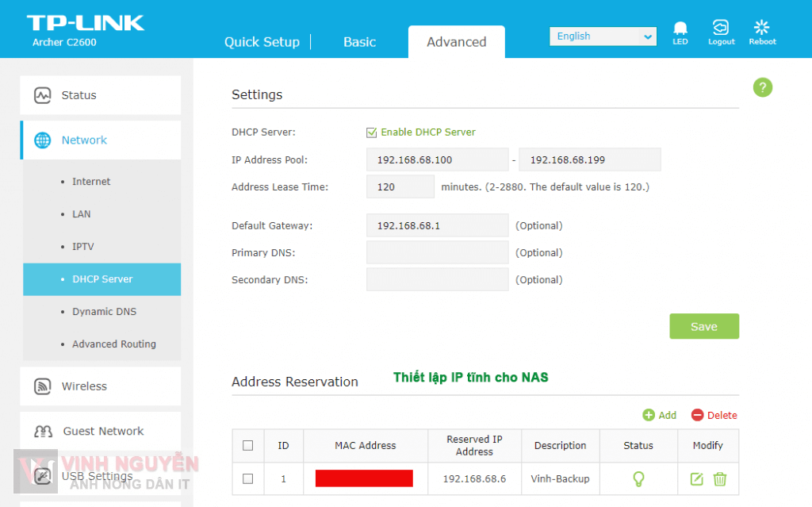812x507 pixels.
Task: Uncheck Enable DHCP Server checkbox
Action: (x=371, y=133)
